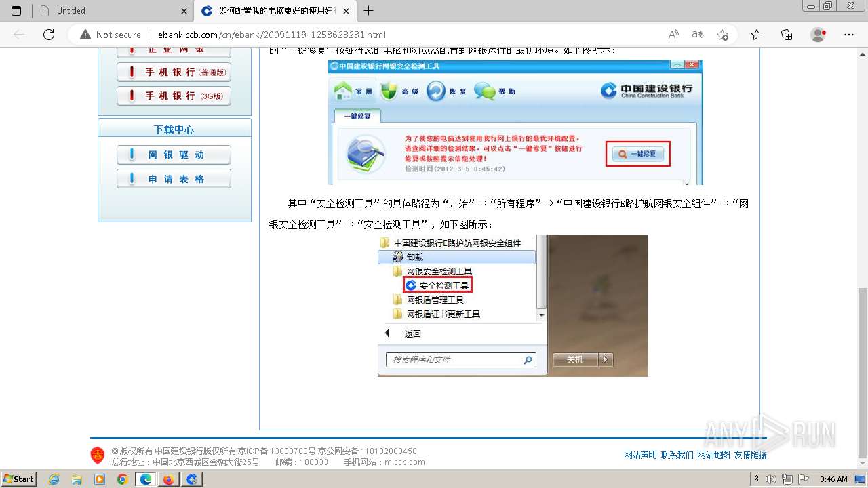Select the CCB help article tab
The image size is (868, 488).
point(275,11)
